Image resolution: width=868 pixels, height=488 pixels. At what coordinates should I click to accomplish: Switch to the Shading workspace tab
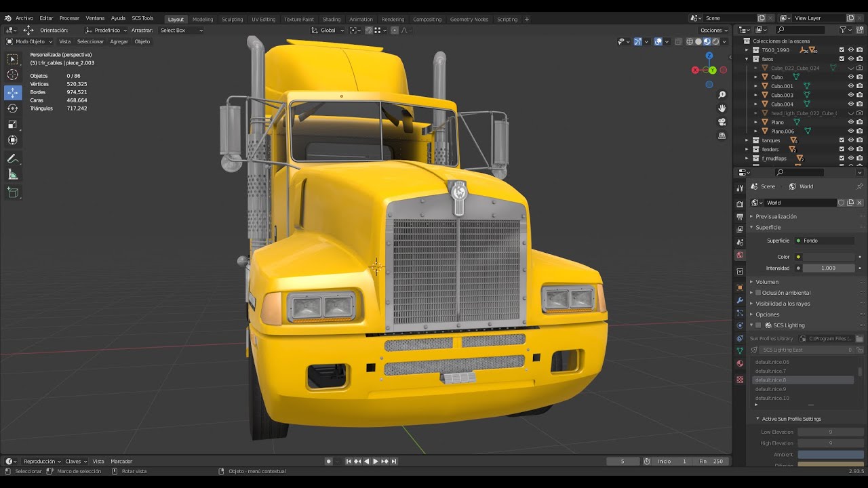[x=332, y=19]
